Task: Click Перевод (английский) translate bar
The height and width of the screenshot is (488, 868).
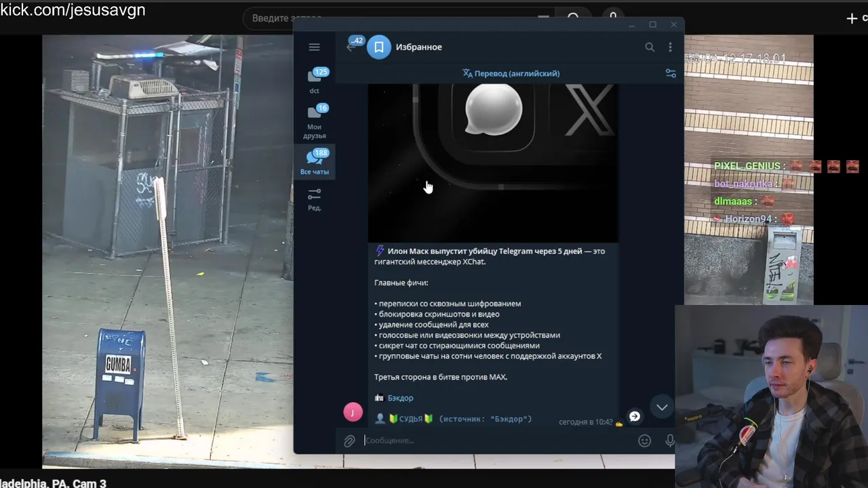Action: tap(511, 73)
